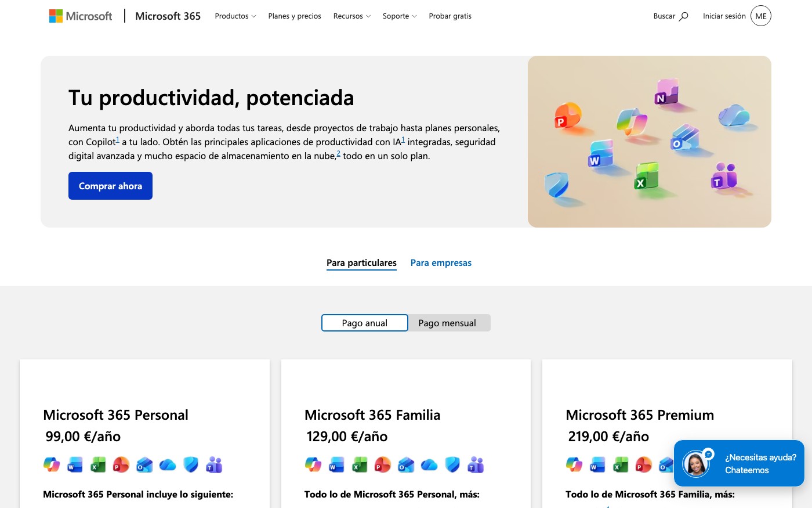This screenshot has width=812, height=508.
Task: Click the price 129,00 €/año
Action: pyautogui.click(x=347, y=437)
